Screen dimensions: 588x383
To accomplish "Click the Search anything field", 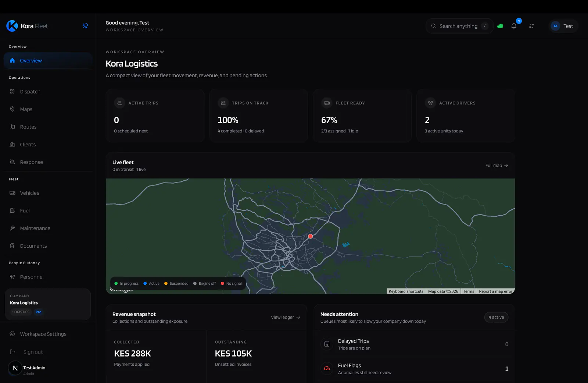I will pos(459,26).
